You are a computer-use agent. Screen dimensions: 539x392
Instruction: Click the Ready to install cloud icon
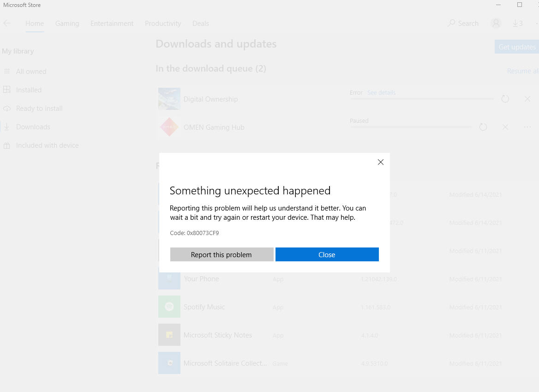pyautogui.click(x=7, y=109)
